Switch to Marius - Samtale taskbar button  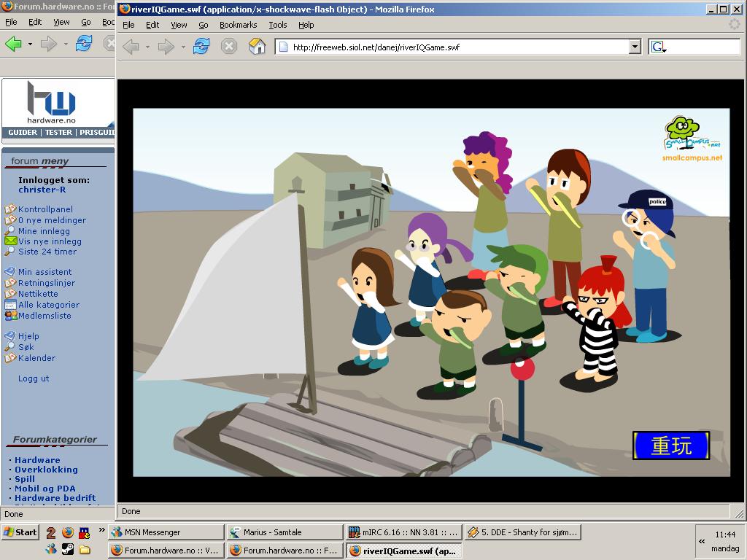(285, 532)
